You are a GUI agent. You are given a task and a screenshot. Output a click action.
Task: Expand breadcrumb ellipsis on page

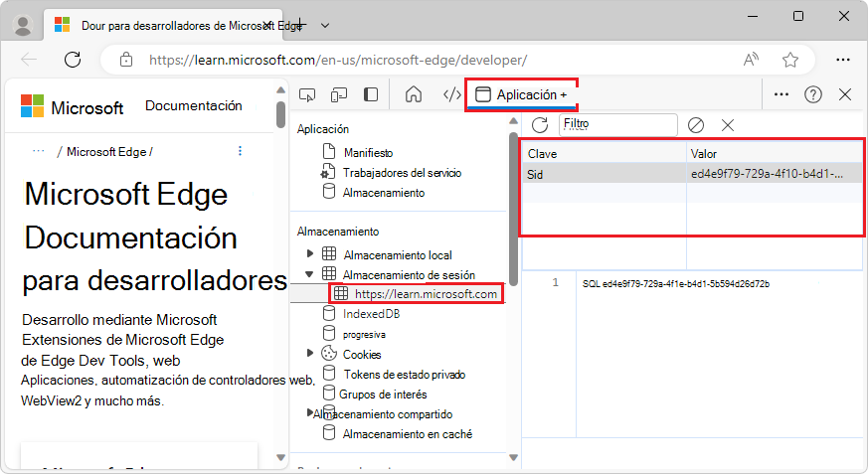tap(38, 151)
